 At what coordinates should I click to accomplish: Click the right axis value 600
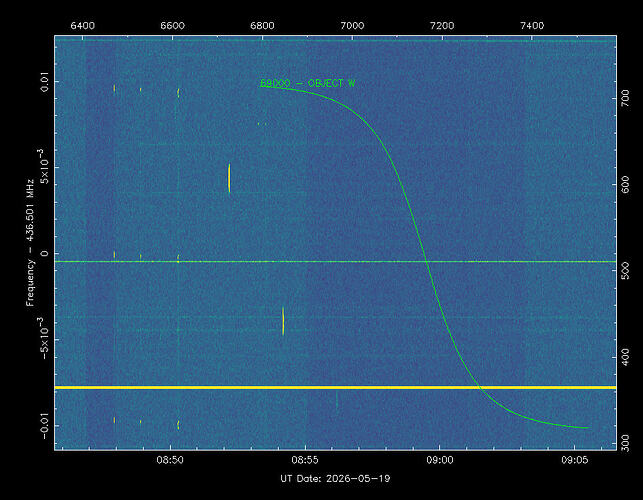pos(625,185)
